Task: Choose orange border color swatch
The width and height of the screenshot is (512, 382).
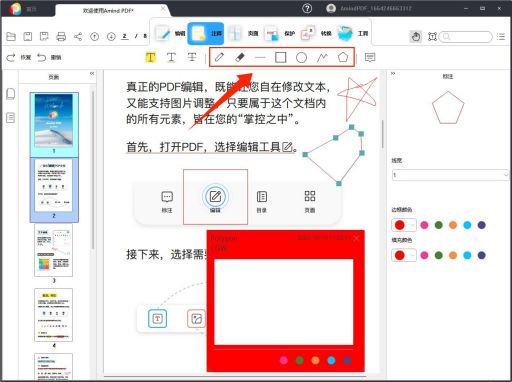Action: coord(453,225)
